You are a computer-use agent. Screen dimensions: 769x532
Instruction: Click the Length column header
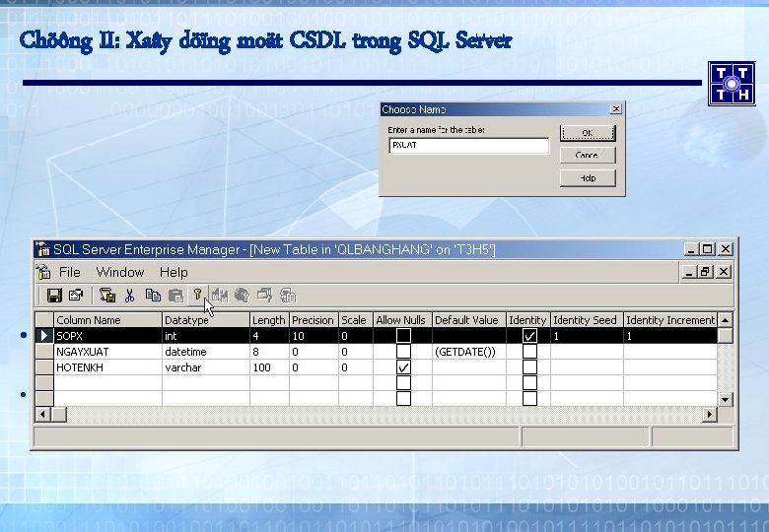point(269,320)
